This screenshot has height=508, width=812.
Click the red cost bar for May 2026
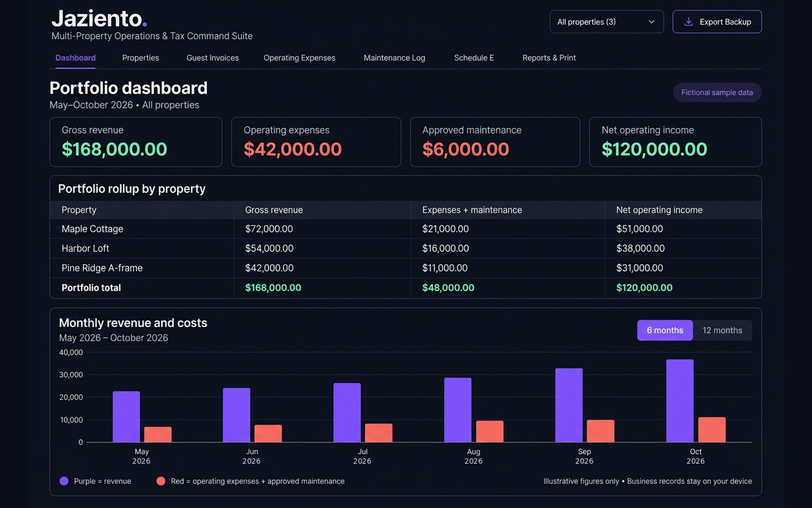(158, 434)
